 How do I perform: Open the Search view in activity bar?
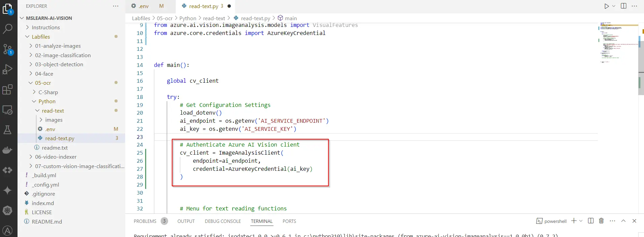(7, 29)
